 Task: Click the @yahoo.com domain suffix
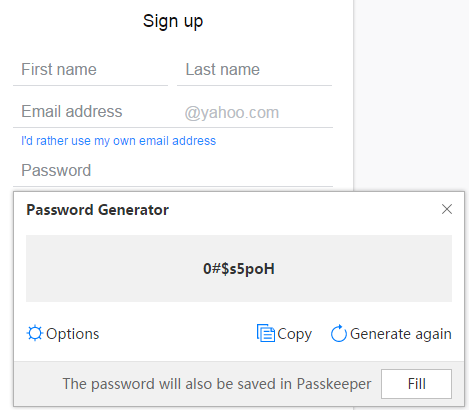(x=232, y=113)
